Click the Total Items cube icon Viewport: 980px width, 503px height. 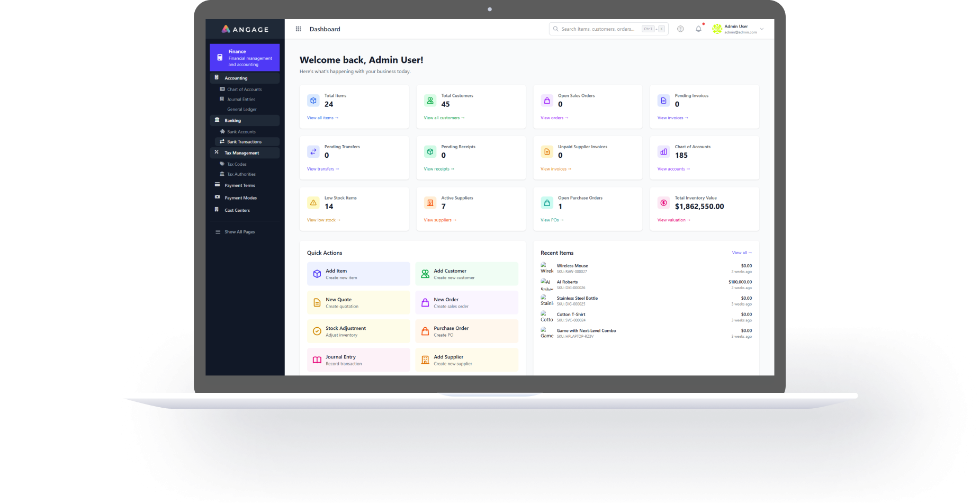pyautogui.click(x=313, y=101)
